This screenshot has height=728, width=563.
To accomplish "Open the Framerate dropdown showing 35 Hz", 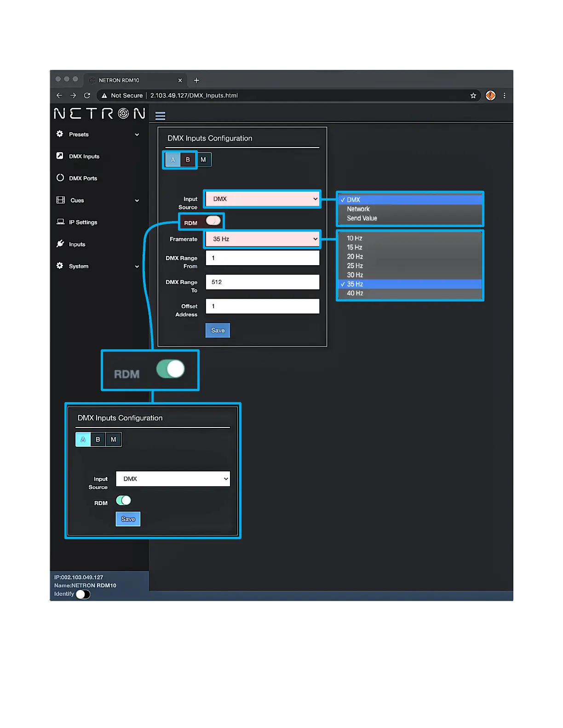I will pyautogui.click(x=262, y=239).
